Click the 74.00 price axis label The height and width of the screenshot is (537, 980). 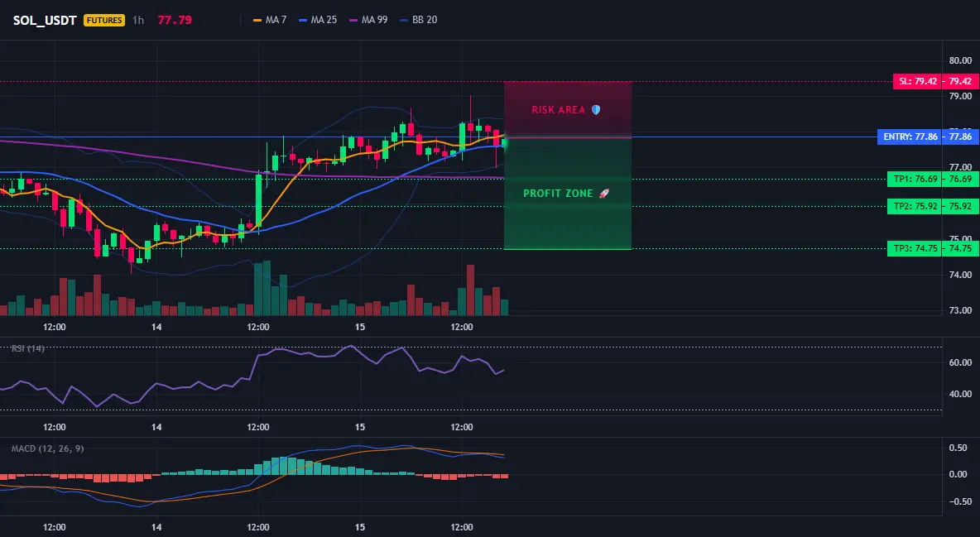point(960,275)
